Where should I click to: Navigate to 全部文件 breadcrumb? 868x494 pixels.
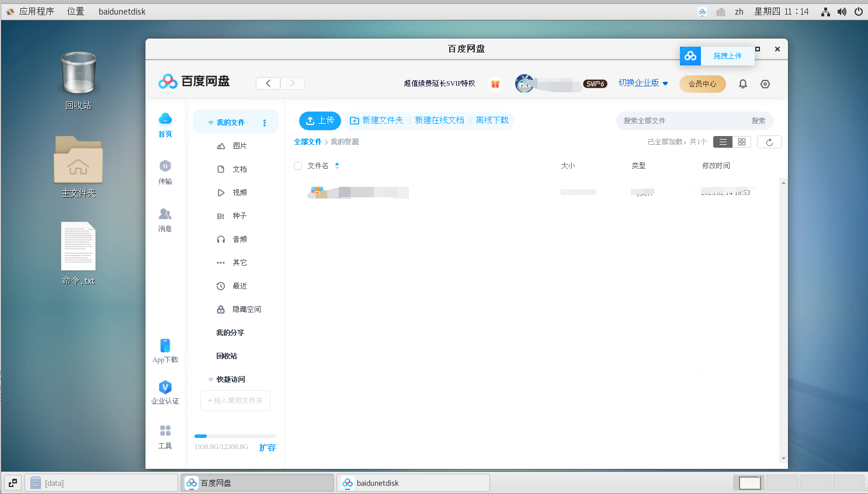pos(308,142)
